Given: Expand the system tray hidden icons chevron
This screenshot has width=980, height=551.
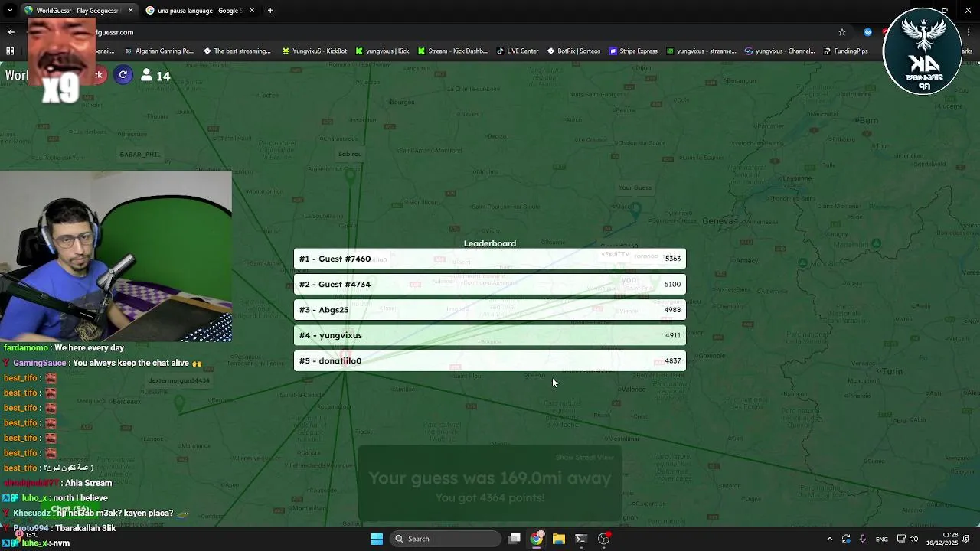Looking at the screenshot, I should click(x=829, y=539).
